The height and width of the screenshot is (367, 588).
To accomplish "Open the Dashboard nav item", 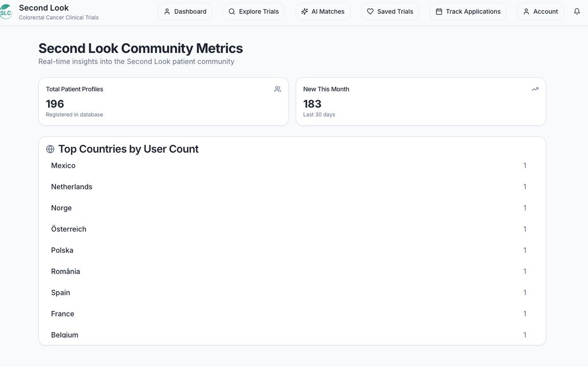I will 185,12.
